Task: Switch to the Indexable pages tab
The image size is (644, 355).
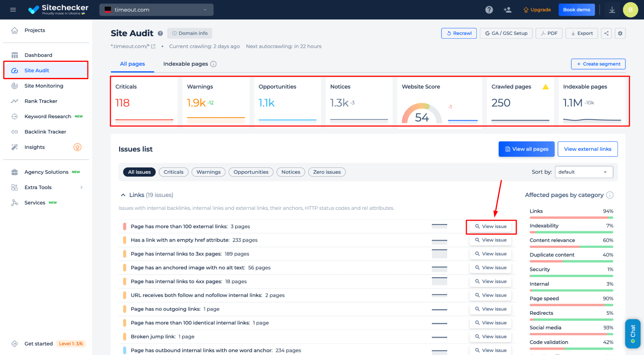Action: (185, 64)
